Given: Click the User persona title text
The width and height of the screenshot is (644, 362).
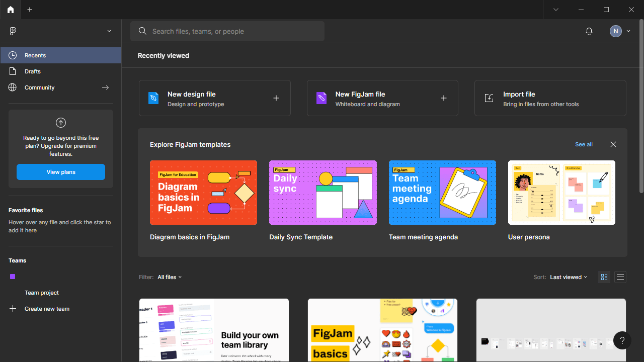Looking at the screenshot, I should (529, 237).
